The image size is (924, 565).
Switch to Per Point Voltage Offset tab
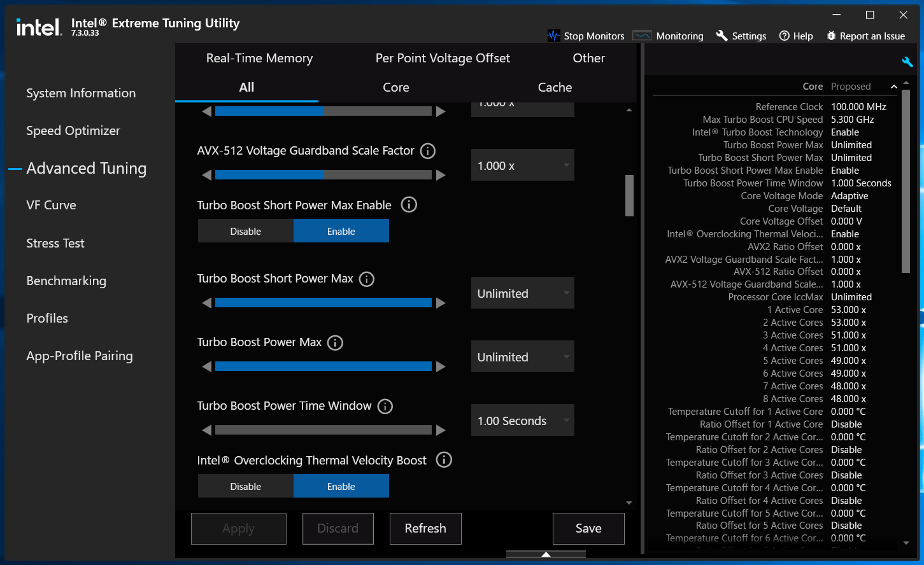tap(443, 58)
